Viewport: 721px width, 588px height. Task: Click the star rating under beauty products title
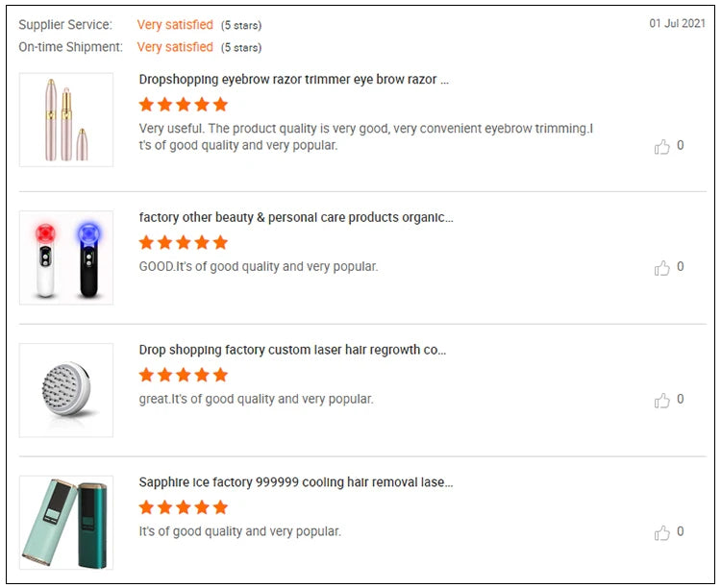click(184, 242)
